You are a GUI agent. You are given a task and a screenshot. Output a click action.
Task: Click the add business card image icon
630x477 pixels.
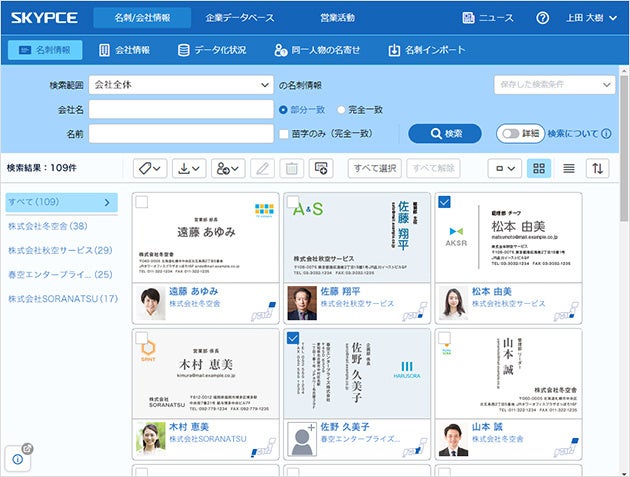pos(321,168)
